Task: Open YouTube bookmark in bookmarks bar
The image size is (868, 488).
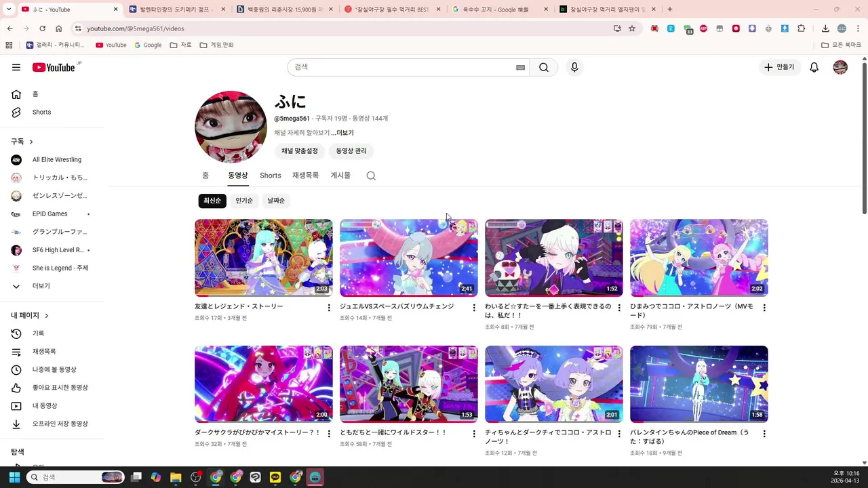Action: [x=111, y=45]
